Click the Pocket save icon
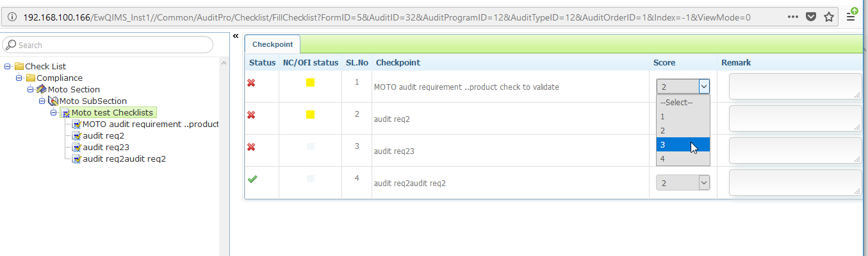868x256 pixels. (x=811, y=17)
